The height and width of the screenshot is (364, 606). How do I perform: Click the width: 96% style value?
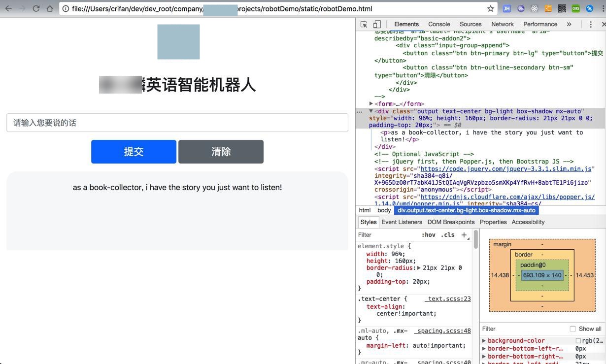click(x=397, y=254)
